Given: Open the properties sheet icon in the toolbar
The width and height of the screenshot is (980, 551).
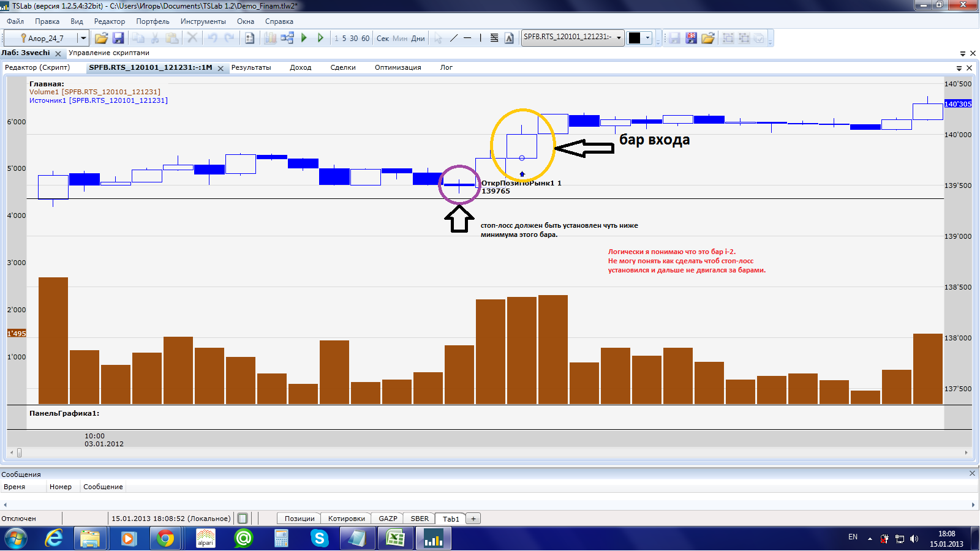Looking at the screenshot, I should (x=250, y=38).
